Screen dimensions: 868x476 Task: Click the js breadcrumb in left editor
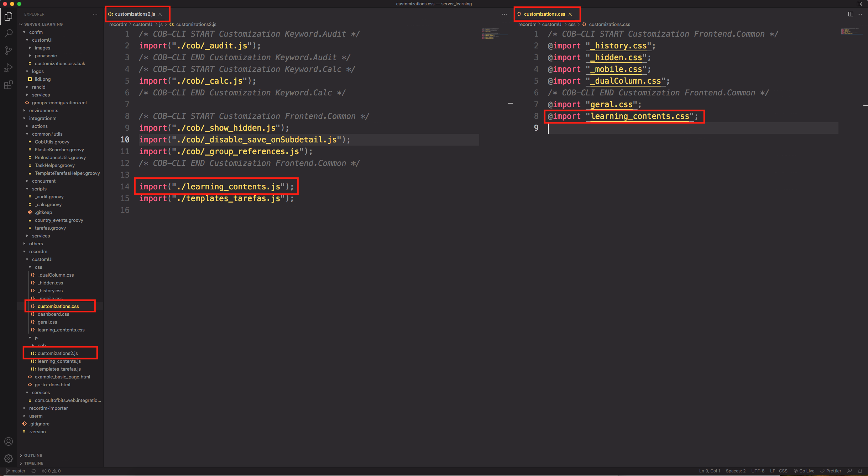pyautogui.click(x=161, y=24)
